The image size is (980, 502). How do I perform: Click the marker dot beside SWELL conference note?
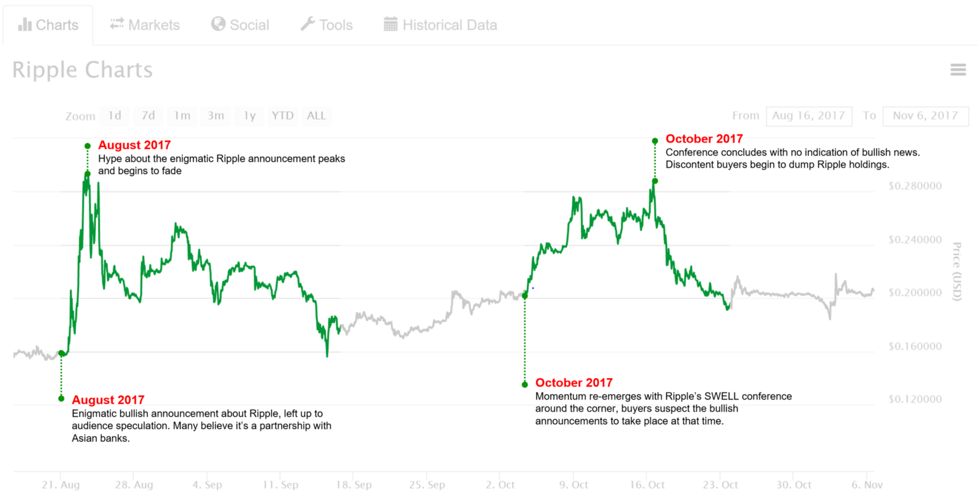(x=525, y=384)
